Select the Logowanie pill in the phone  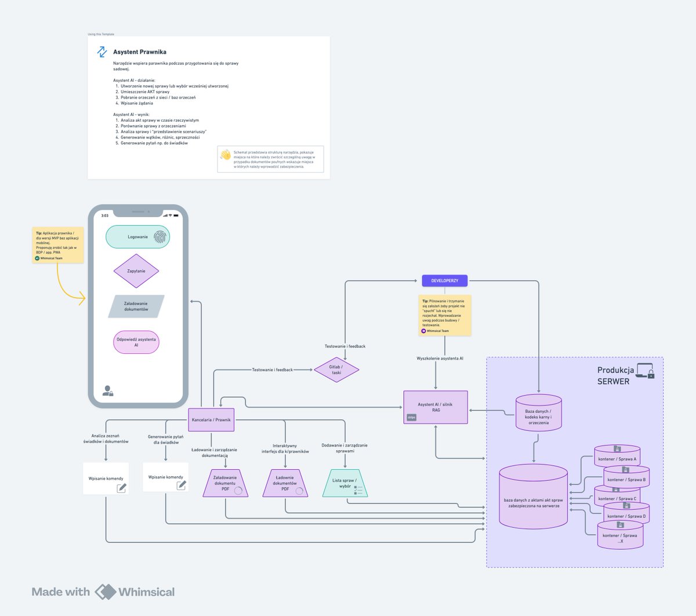[x=138, y=237]
